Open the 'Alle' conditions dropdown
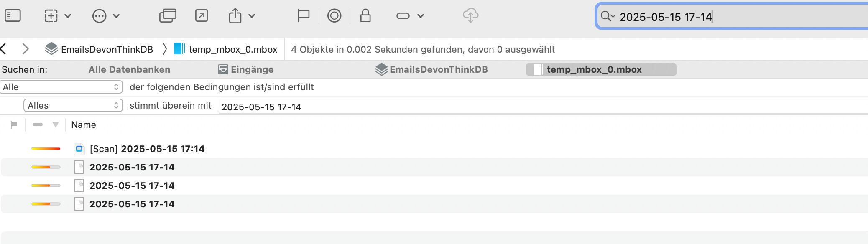The height and width of the screenshot is (244, 868). [61, 87]
